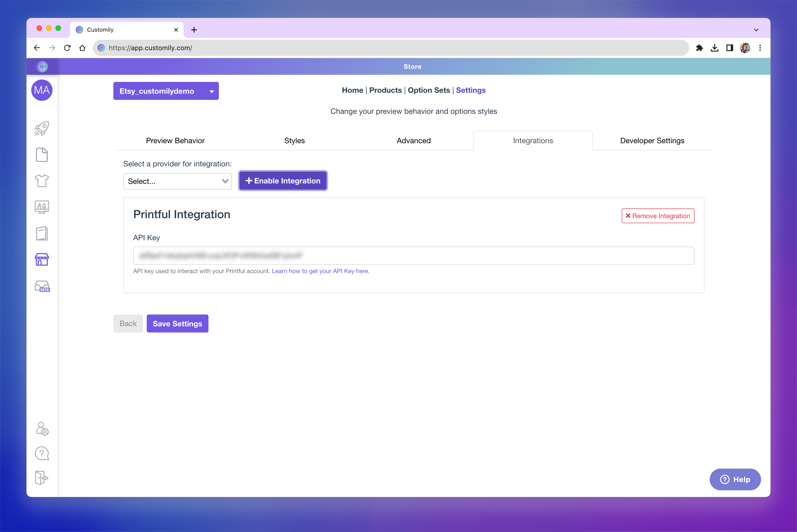Click into the API Key field
The width and height of the screenshot is (797, 532).
pyautogui.click(x=413, y=256)
